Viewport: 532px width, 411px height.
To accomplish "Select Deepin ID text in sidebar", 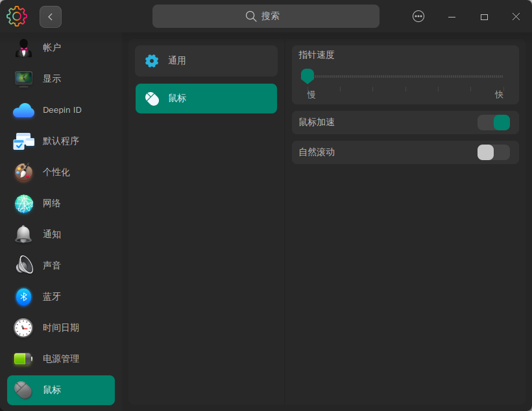I will click(x=62, y=110).
